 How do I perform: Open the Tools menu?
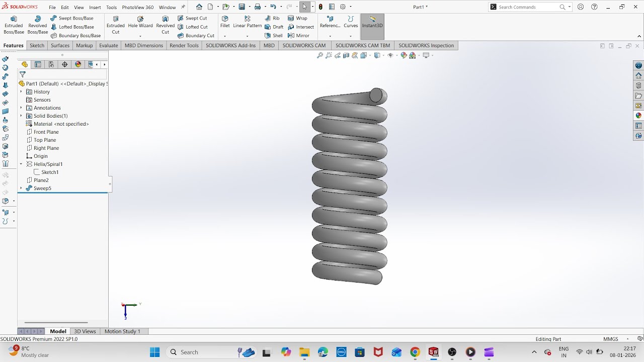pos(111,8)
